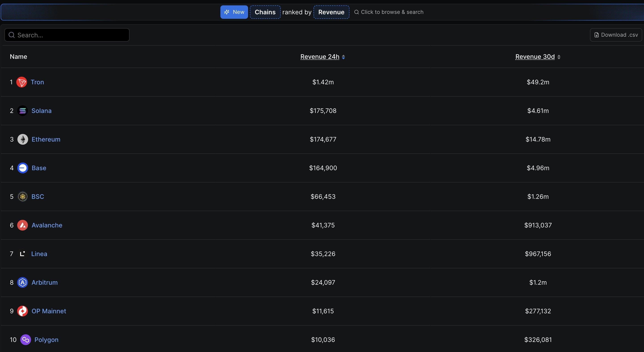Click the Base blue circle icon
The height and width of the screenshot is (352, 644).
click(x=23, y=168)
